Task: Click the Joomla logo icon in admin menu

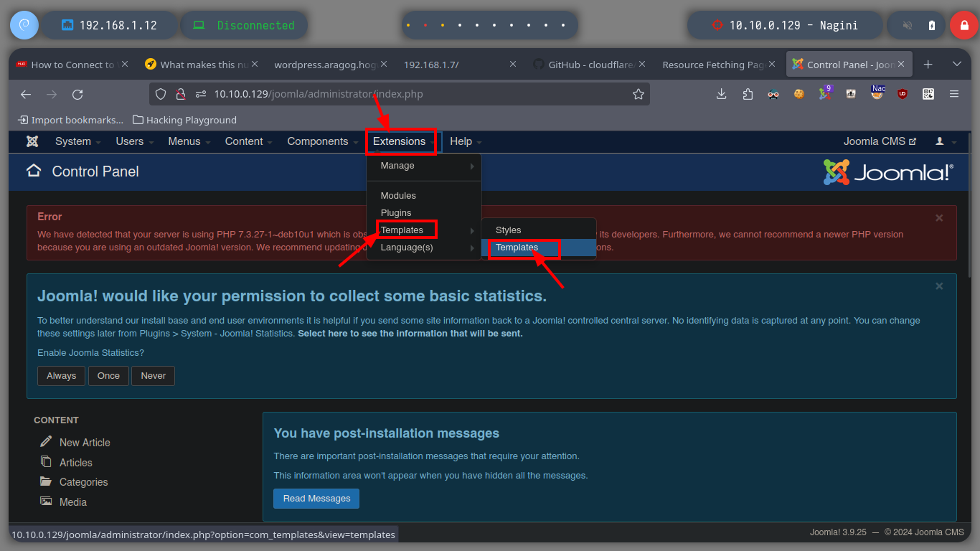Action: tap(32, 141)
